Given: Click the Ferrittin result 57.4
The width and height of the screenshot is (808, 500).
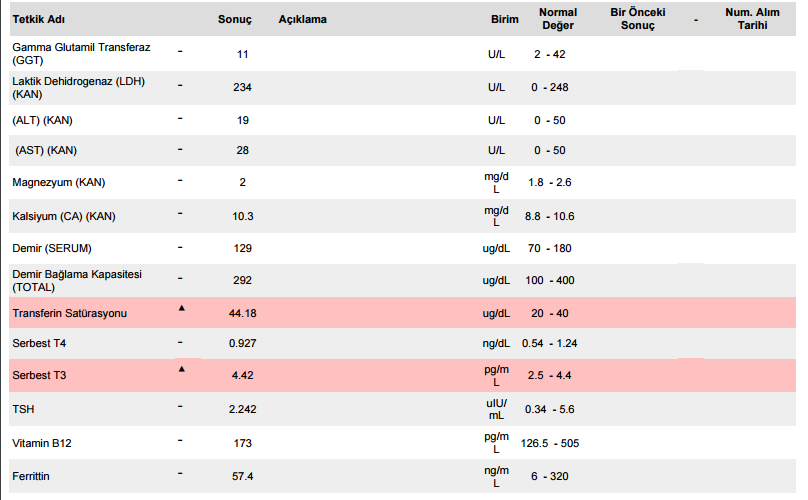Looking at the screenshot, I should 242,476.
